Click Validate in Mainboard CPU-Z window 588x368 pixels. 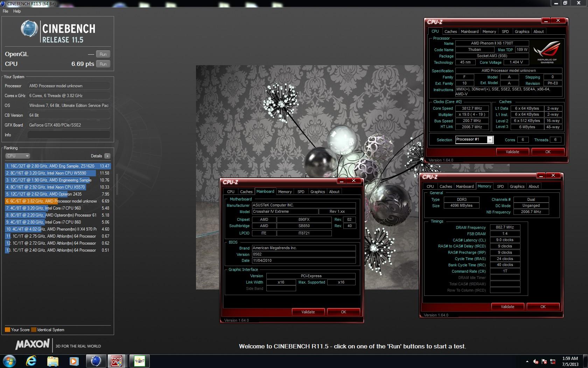(308, 312)
